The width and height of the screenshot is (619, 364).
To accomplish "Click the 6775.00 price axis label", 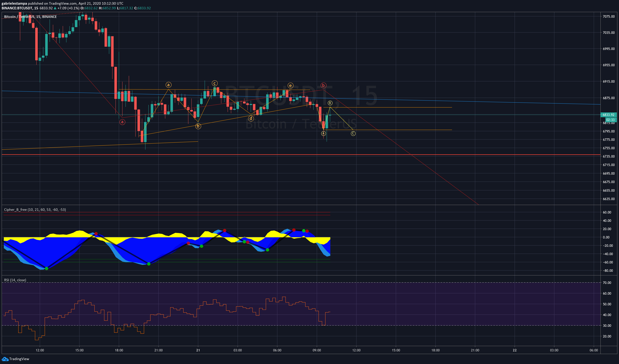I will click(609, 140).
